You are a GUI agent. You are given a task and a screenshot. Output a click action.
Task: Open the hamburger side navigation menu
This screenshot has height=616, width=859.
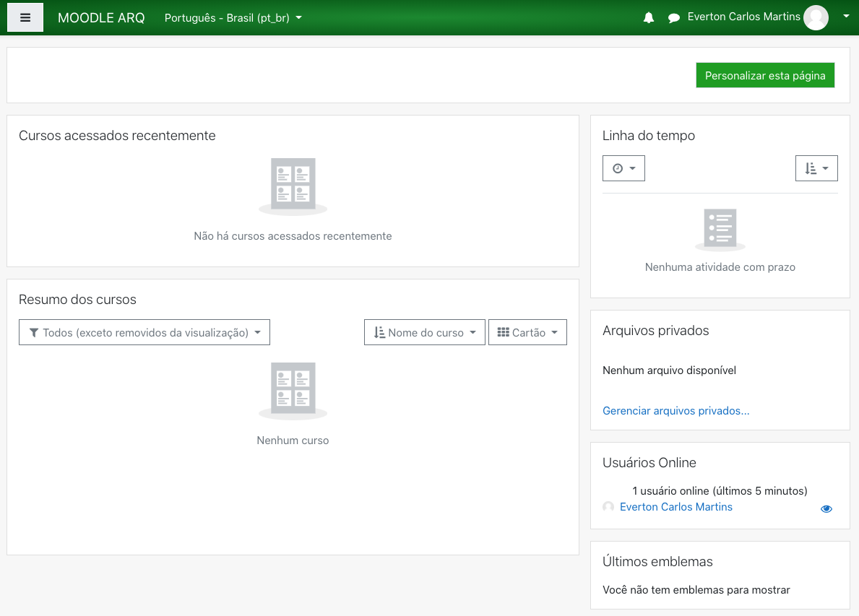coord(25,17)
